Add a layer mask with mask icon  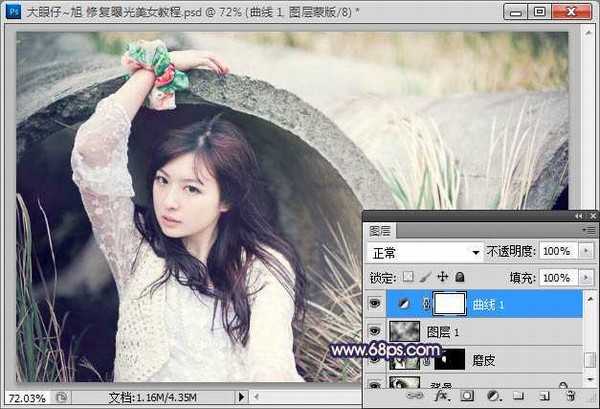[x=467, y=396]
